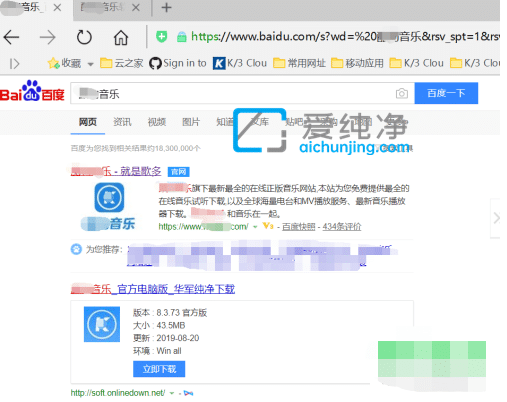Screen dimensions: 507x402
Task: Reload the page with the refresh icon
Action: click(x=84, y=37)
